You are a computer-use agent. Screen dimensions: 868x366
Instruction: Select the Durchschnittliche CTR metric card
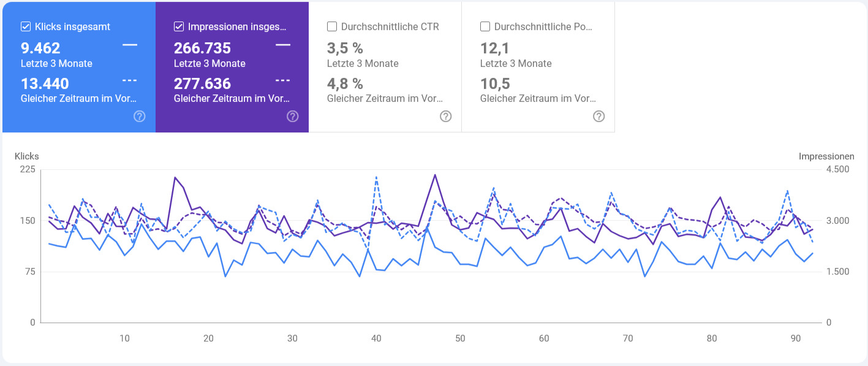(x=385, y=67)
